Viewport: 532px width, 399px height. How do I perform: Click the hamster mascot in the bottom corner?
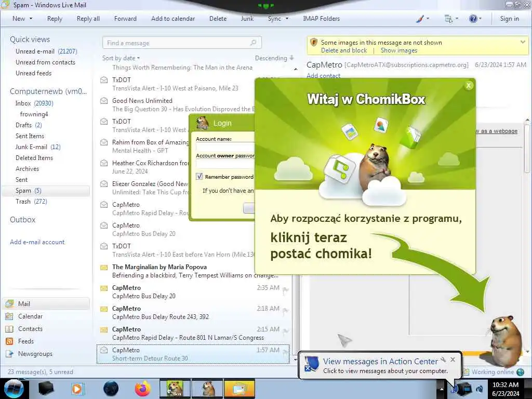pos(506,341)
